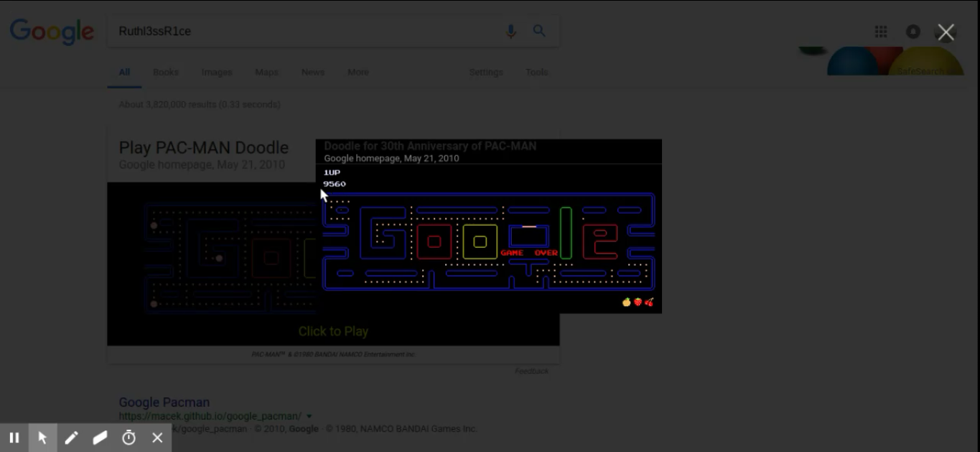Screen dimensions: 980x452
Task: Click the macek.github.io/google_pacman URL text
Action: pyautogui.click(x=210, y=416)
